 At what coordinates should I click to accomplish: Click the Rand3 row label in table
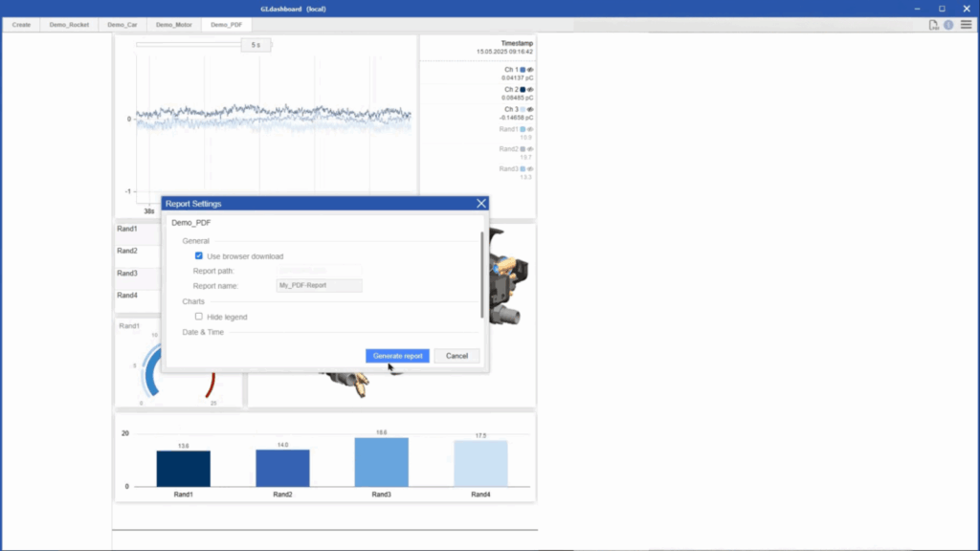coord(127,274)
